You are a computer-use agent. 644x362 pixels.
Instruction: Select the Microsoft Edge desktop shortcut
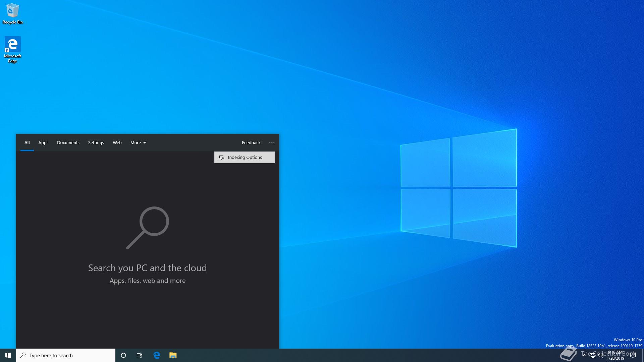coord(12,50)
